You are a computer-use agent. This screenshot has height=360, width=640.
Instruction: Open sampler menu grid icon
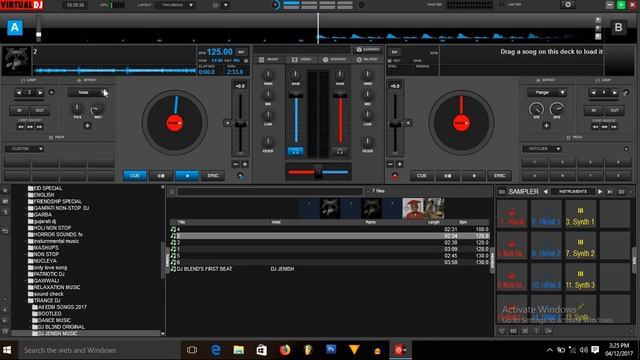coord(502,191)
